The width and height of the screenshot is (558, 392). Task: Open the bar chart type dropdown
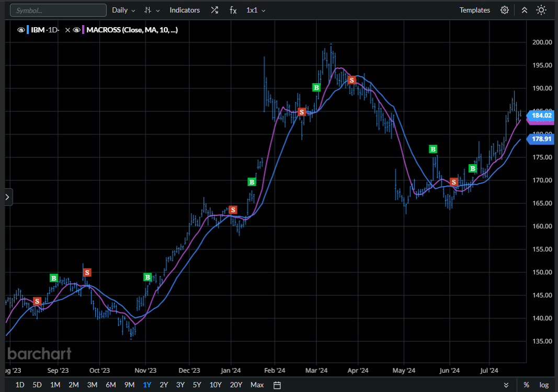point(152,10)
